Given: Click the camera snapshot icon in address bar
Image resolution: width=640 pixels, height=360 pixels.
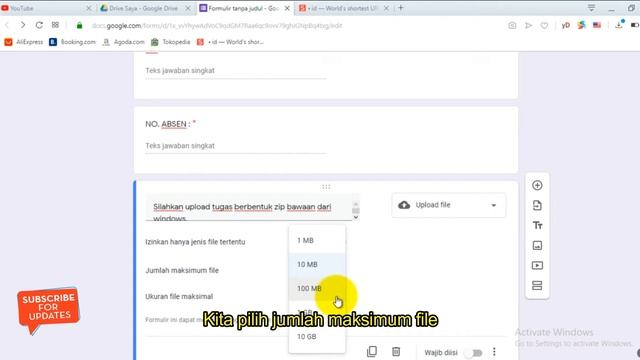Looking at the screenshot, I should (x=512, y=25).
